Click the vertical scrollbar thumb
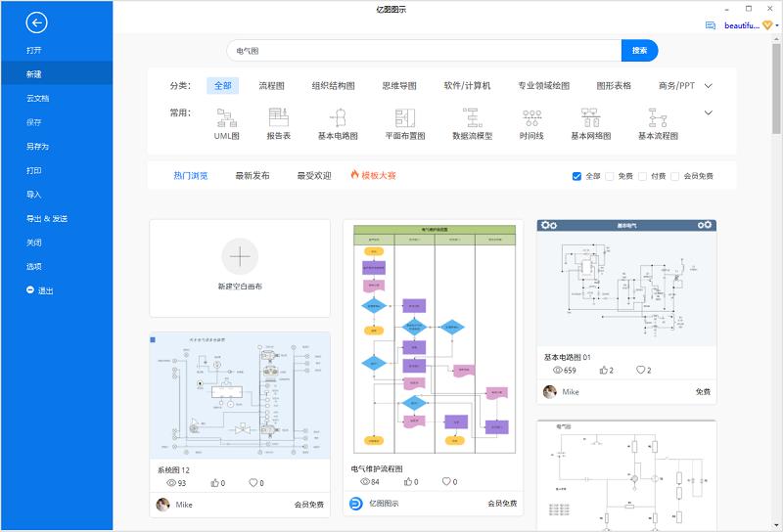Screen dimensions: 783x532 point(776,88)
